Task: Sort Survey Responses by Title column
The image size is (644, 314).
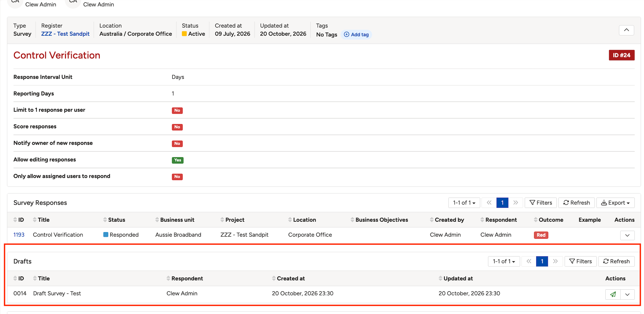Action: (x=41, y=220)
